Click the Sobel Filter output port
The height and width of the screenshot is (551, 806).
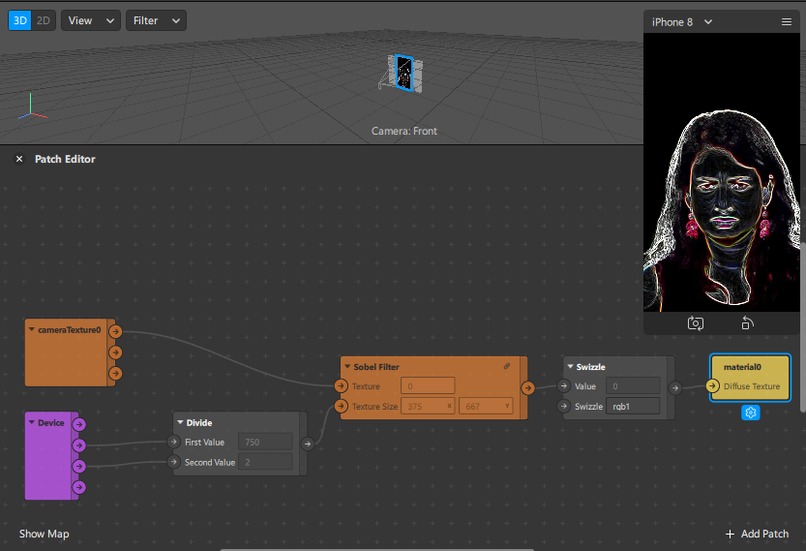527,388
